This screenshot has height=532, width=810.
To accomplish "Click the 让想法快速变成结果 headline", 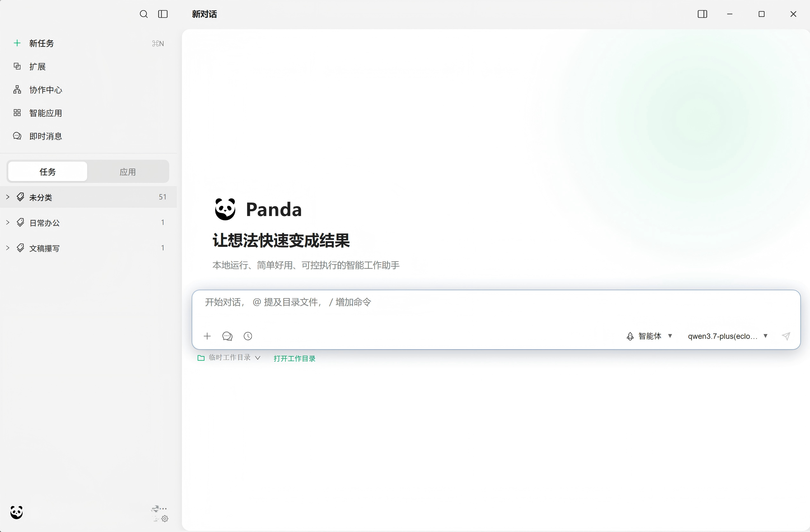I will (x=281, y=240).
